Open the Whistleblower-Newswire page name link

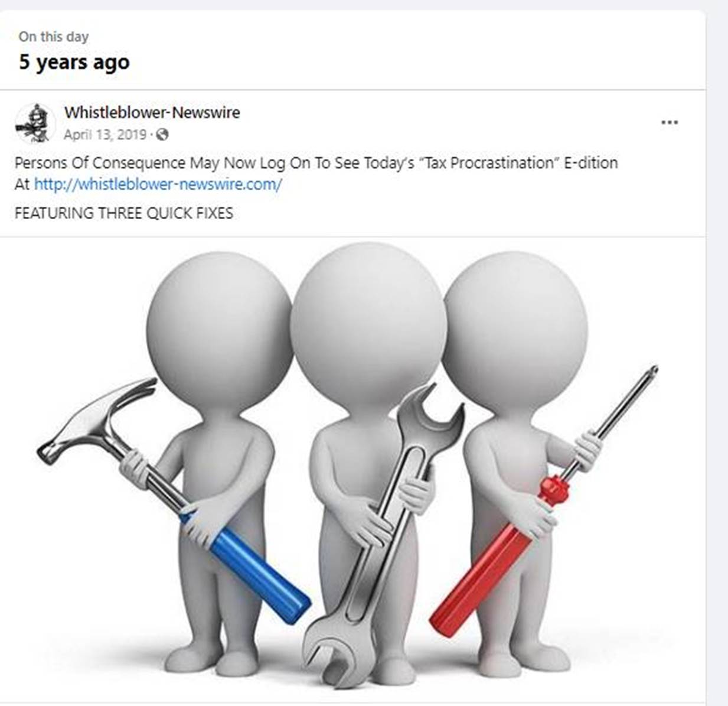[152, 112]
